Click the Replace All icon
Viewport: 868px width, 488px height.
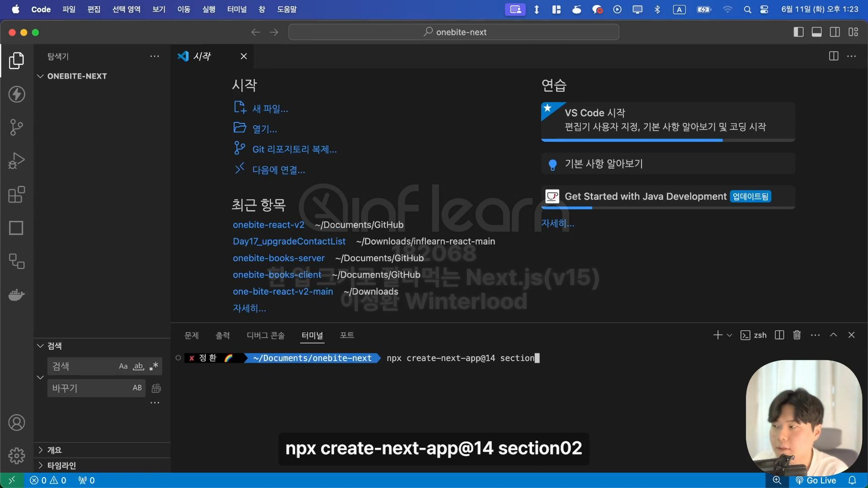[156, 388]
